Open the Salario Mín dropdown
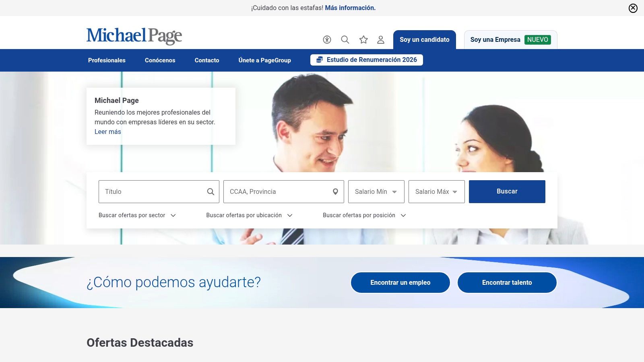Image resolution: width=644 pixels, height=362 pixels. [376, 191]
